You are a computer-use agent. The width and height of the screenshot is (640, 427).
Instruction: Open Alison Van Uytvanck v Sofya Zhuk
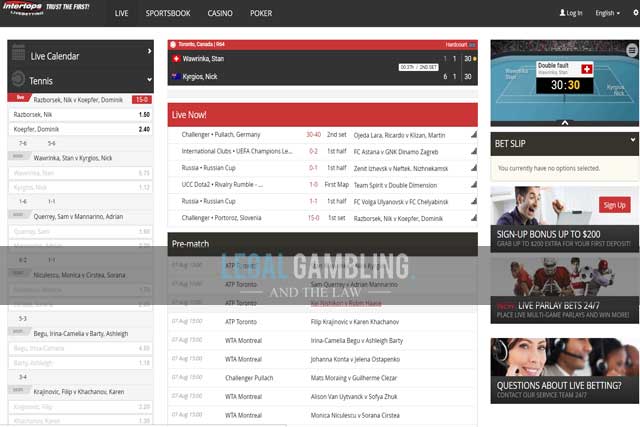(x=354, y=396)
